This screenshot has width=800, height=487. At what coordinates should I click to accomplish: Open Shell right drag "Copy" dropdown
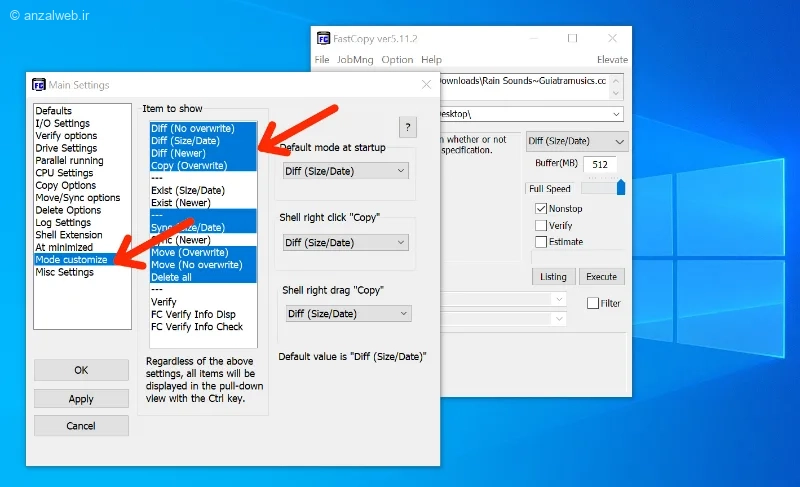tap(348, 314)
